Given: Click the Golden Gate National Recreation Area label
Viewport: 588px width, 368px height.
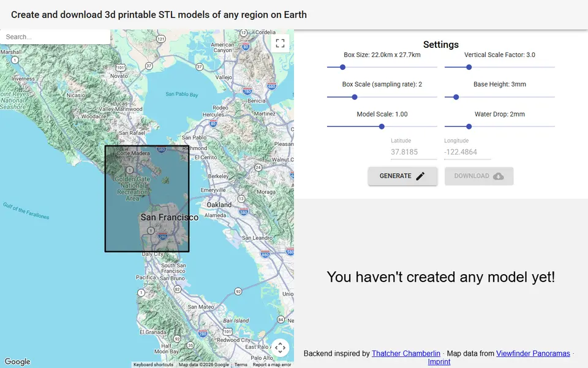Looking at the screenshot, I should 132,188.
